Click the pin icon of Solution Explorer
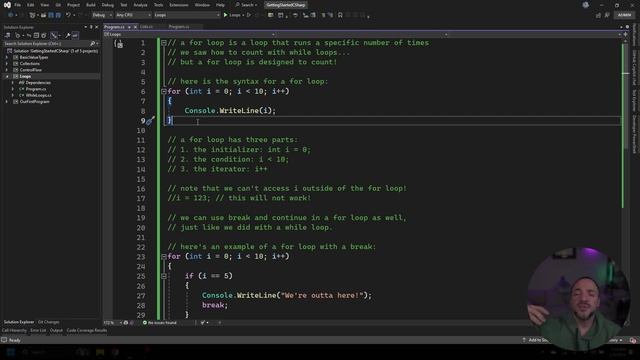Image resolution: width=640 pixels, height=360 pixels. pyautogui.click(x=91, y=27)
